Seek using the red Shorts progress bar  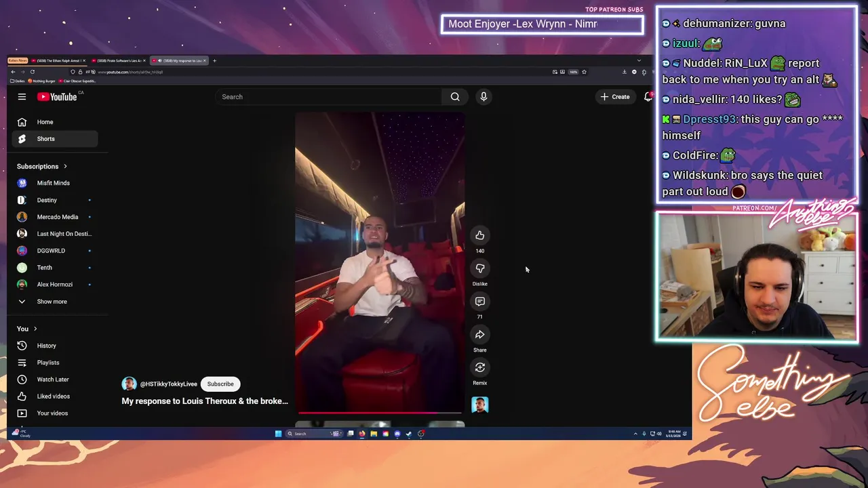pyautogui.click(x=380, y=412)
